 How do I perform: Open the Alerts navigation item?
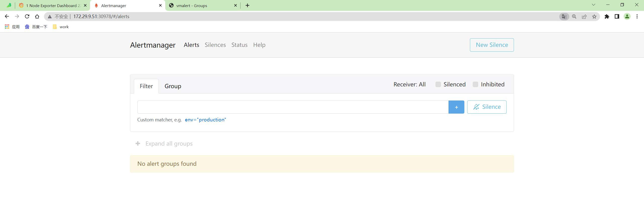pyautogui.click(x=191, y=45)
